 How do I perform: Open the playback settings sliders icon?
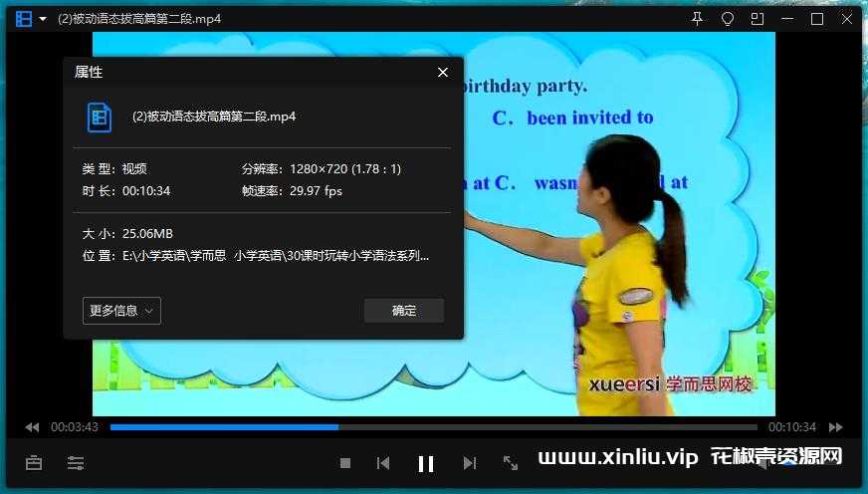point(76,463)
